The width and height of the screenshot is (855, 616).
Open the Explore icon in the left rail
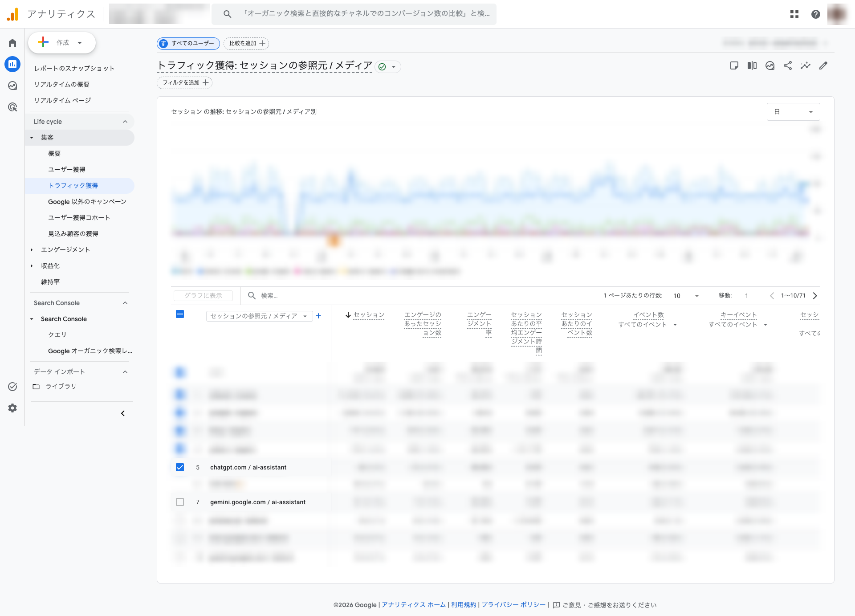tap(12, 86)
